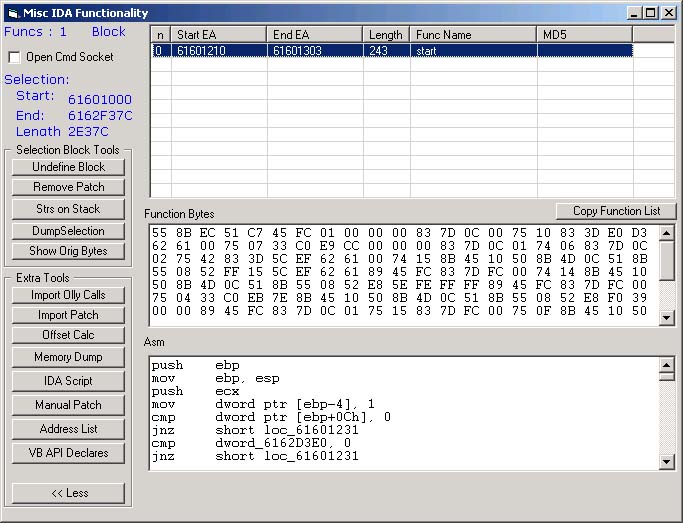Screen dimensions: 683x523
Task: Click the MD5 column header
Action: tap(584, 34)
